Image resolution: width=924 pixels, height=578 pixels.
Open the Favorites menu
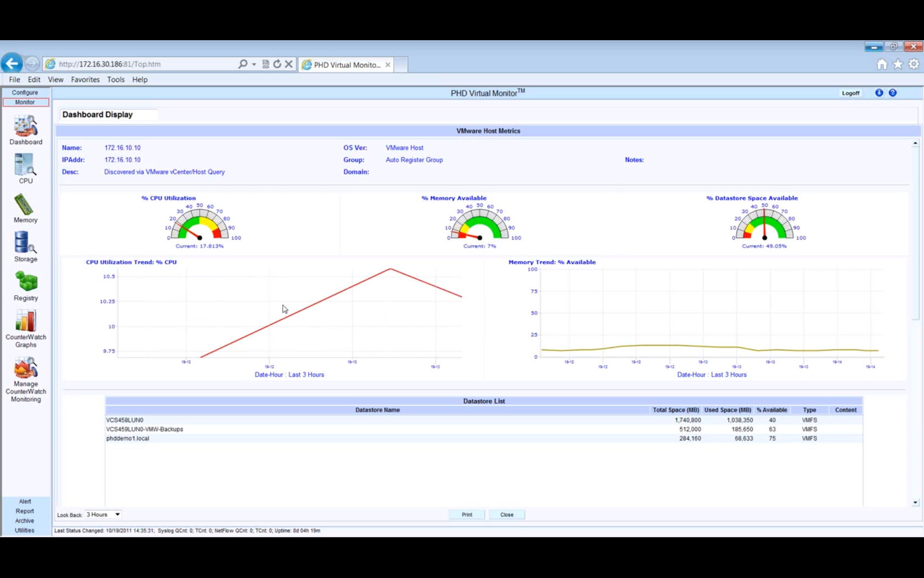[85, 79]
